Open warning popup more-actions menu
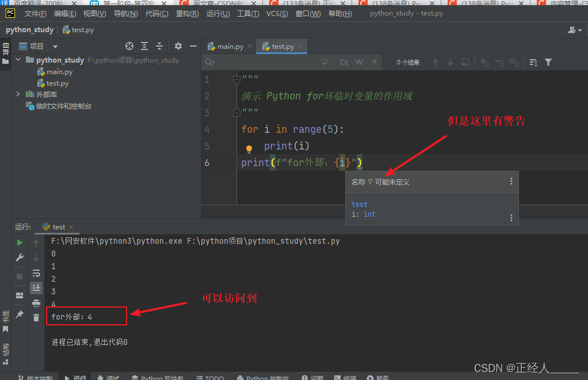The width and height of the screenshot is (588, 380). click(x=511, y=182)
